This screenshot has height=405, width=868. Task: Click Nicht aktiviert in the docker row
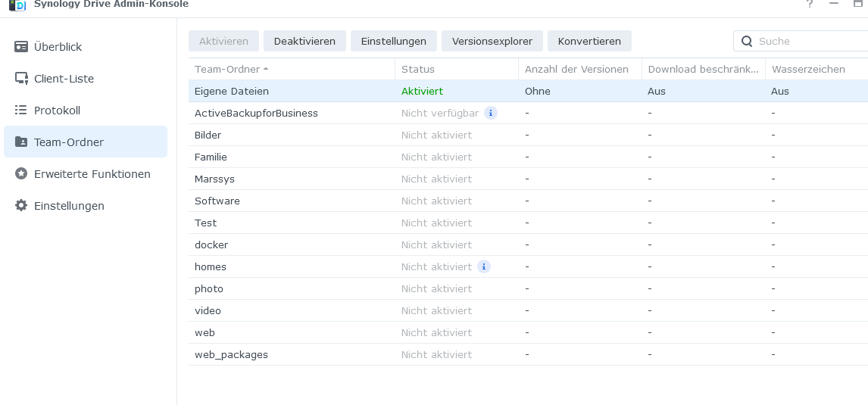(436, 245)
